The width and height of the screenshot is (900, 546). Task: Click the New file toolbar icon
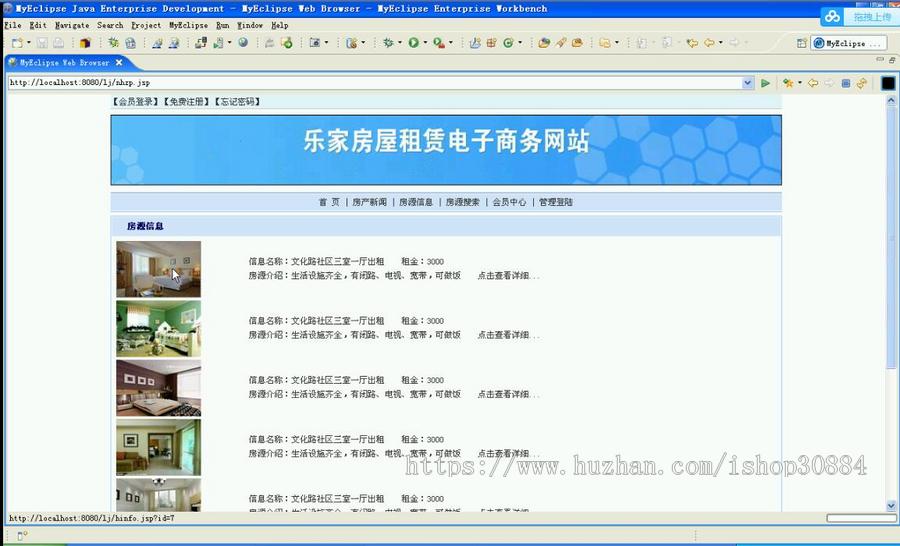coord(17,43)
